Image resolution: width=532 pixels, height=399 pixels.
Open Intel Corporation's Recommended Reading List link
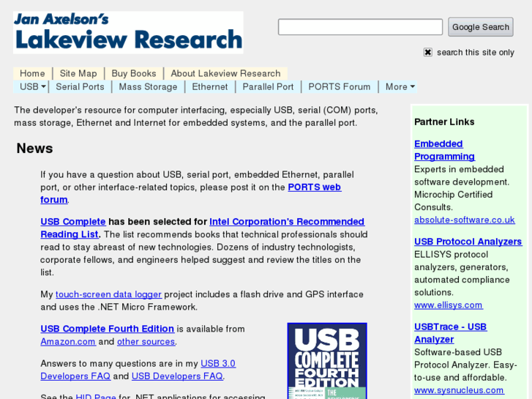[287, 221]
